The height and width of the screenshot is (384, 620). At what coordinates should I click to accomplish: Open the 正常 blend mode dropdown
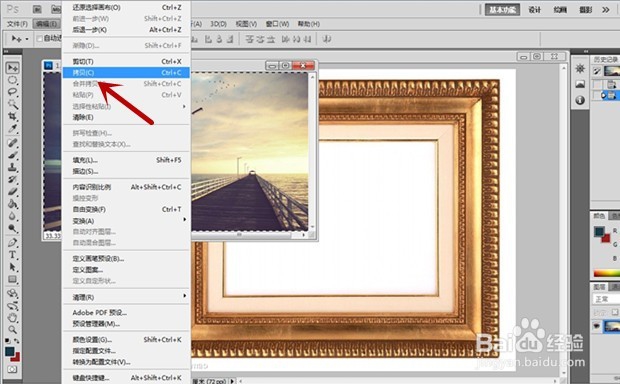tap(606, 299)
